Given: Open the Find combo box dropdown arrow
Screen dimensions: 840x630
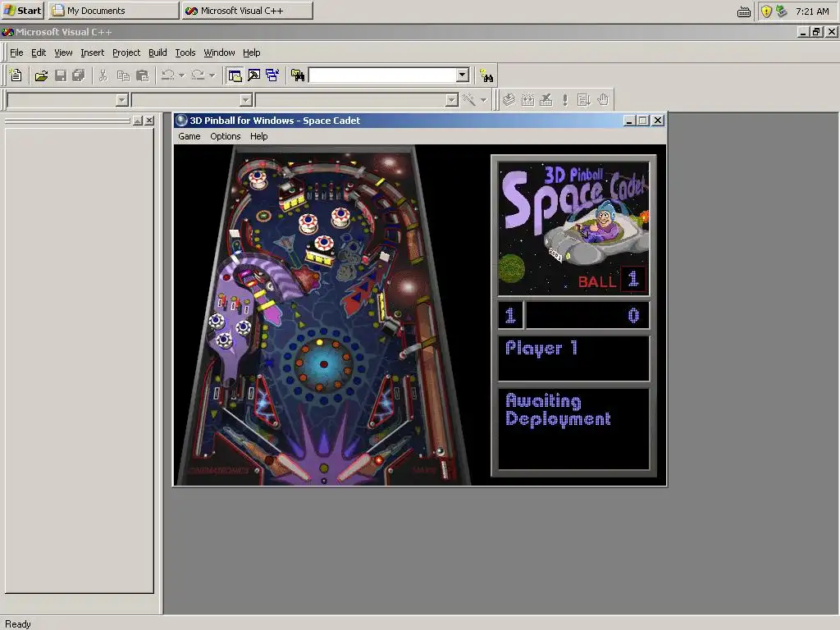Looking at the screenshot, I should click(x=463, y=75).
